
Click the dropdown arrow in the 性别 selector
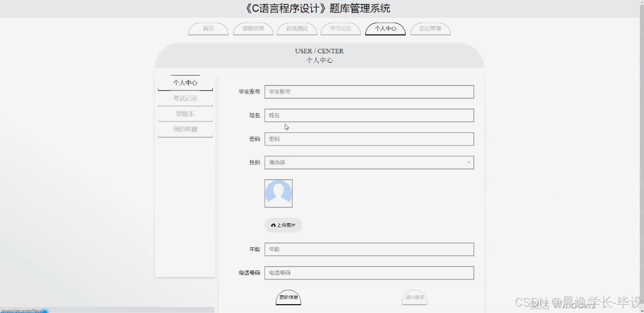click(468, 162)
